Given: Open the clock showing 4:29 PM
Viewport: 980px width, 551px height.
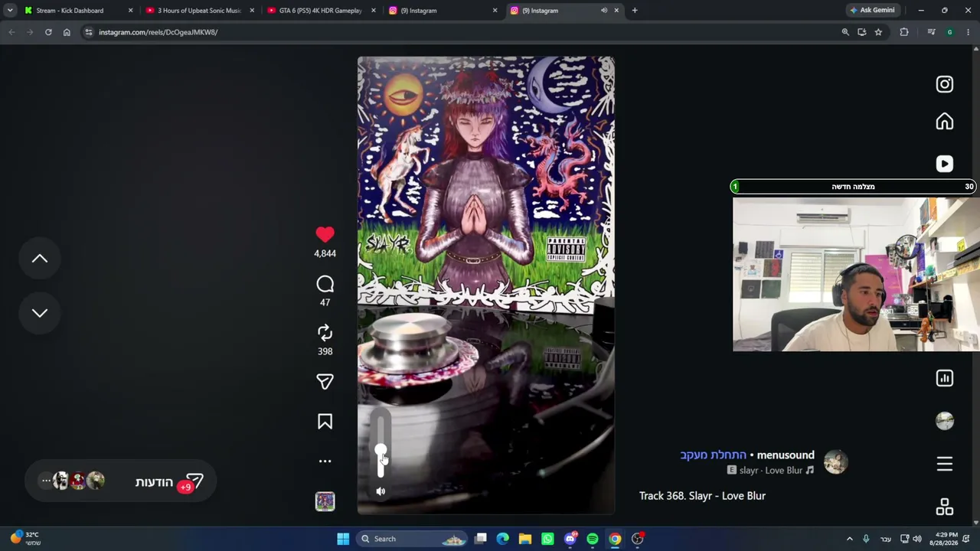Looking at the screenshot, I should [946, 539].
